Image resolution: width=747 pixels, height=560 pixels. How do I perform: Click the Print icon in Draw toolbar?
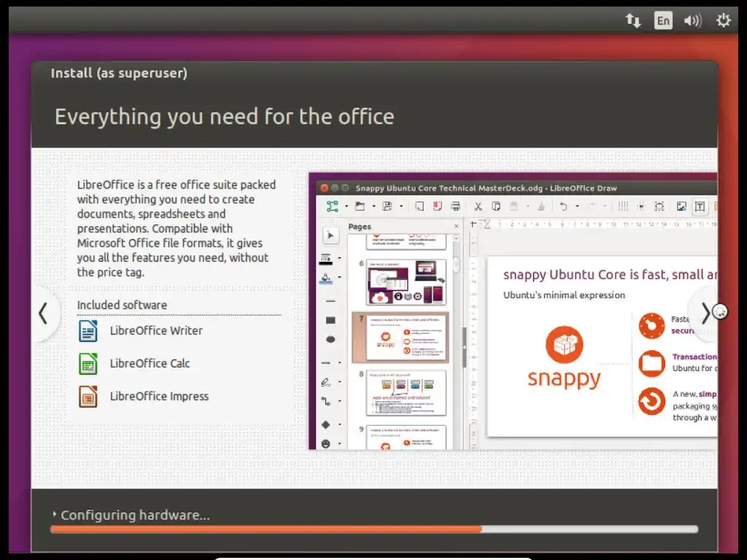click(455, 206)
